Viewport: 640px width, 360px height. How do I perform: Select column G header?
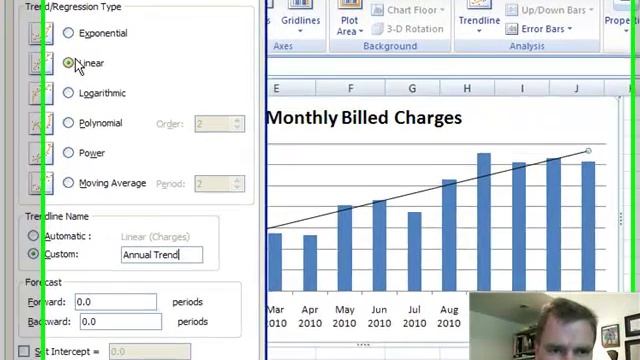(412, 89)
